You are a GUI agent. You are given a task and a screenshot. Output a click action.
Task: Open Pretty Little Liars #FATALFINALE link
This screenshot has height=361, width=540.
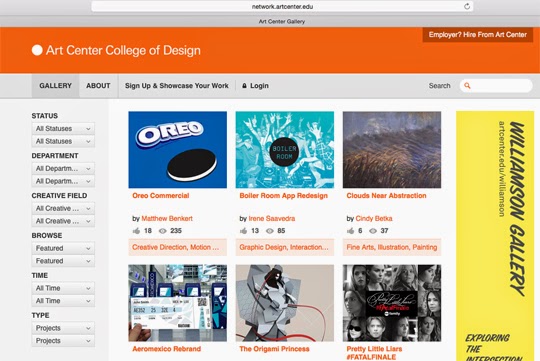[374, 353]
